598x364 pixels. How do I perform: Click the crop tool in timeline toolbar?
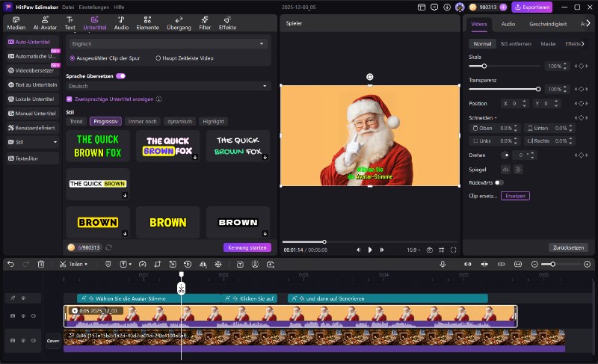[158, 264]
